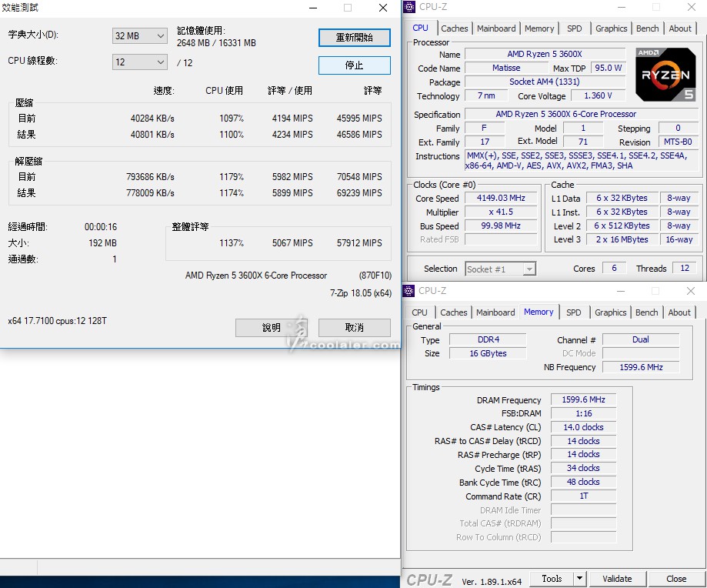Click the Package value Socket AM4 (1331)

(x=545, y=82)
